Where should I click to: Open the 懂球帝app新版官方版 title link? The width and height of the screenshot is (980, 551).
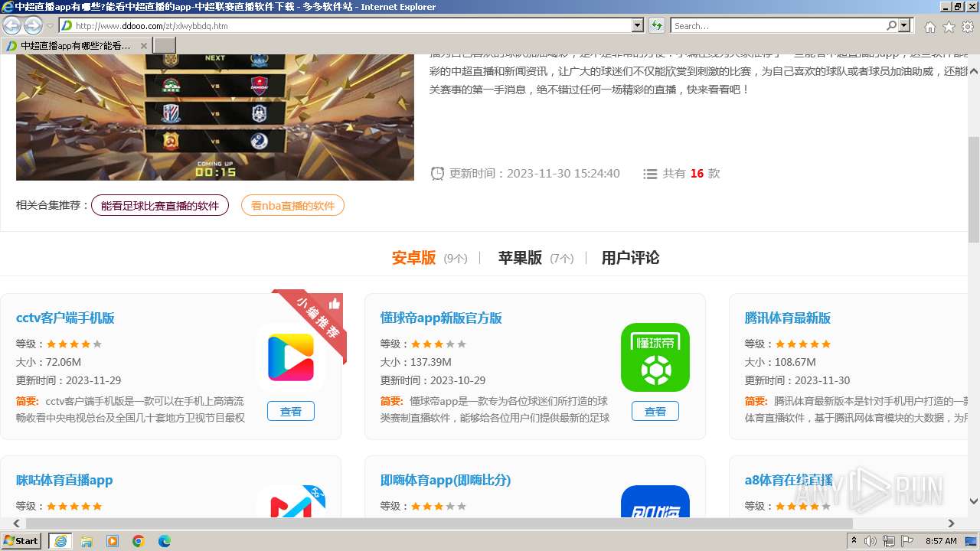click(x=441, y=318)
